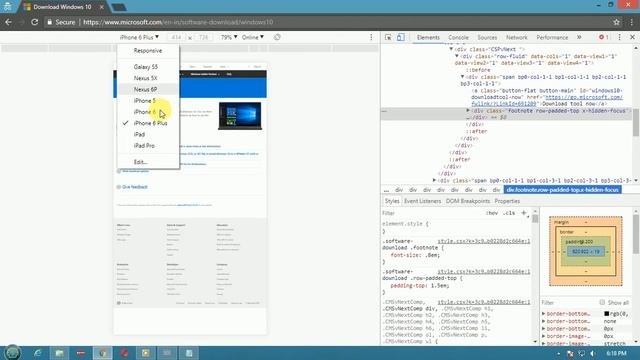
Task: Switch to the Elements tab
Action: coord(428,37)
